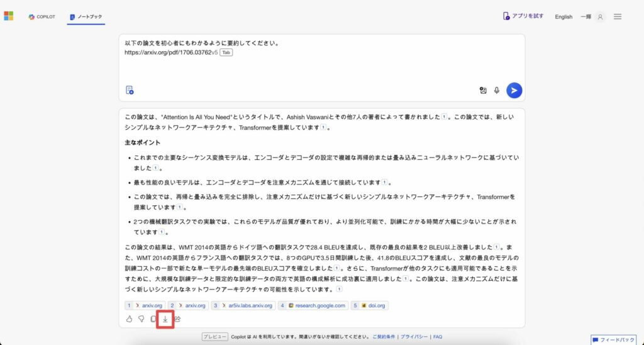Activate the microphone input
Image resolution: width=644 pixels, height=345 pixels.
tap(497, 91)
